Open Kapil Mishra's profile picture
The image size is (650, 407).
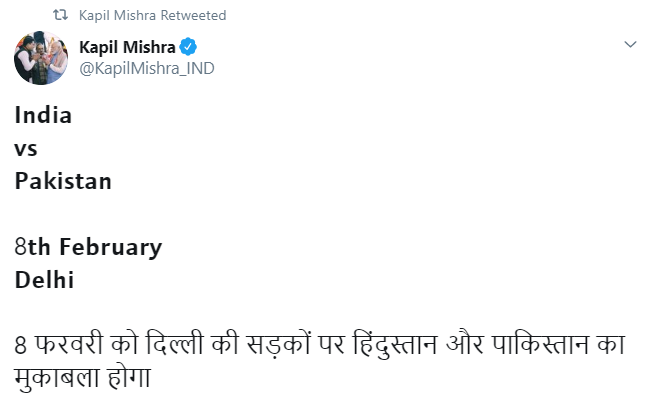pyautogui.click(x=40, y=58)
